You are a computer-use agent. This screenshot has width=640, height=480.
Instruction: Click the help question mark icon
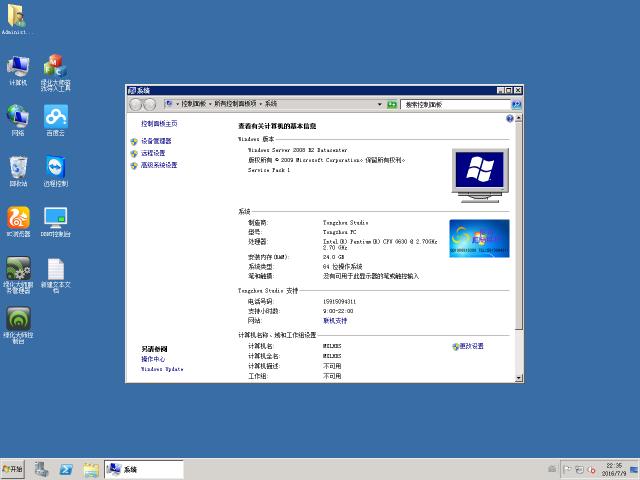coord(509,118)
